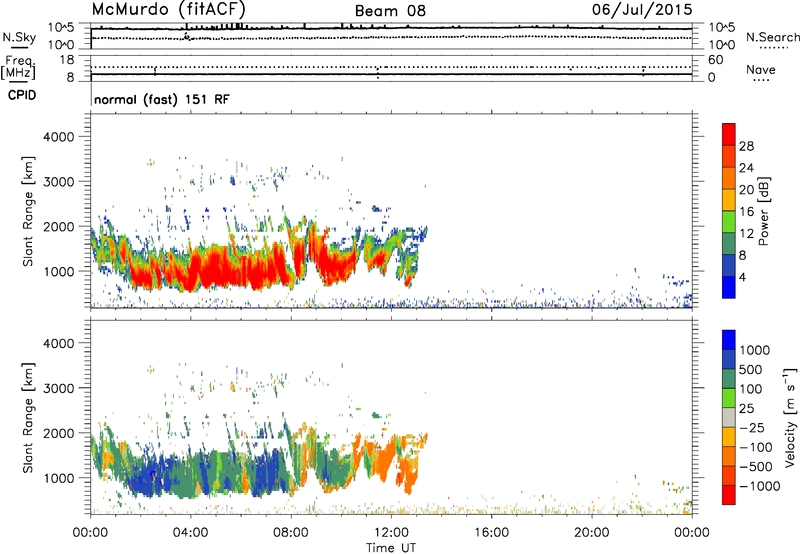Click the red bottom of the velocity colorbar

point(729,495)
